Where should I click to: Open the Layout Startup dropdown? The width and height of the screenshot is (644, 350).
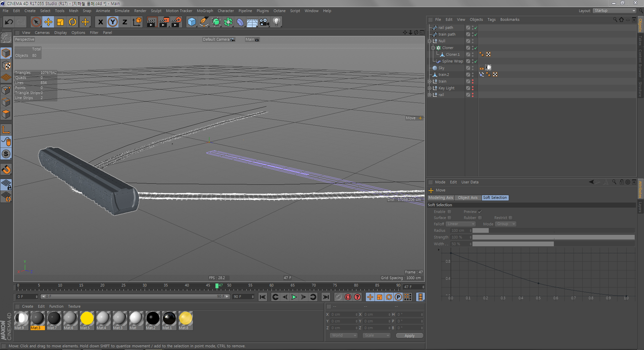[x=614, y=11]
